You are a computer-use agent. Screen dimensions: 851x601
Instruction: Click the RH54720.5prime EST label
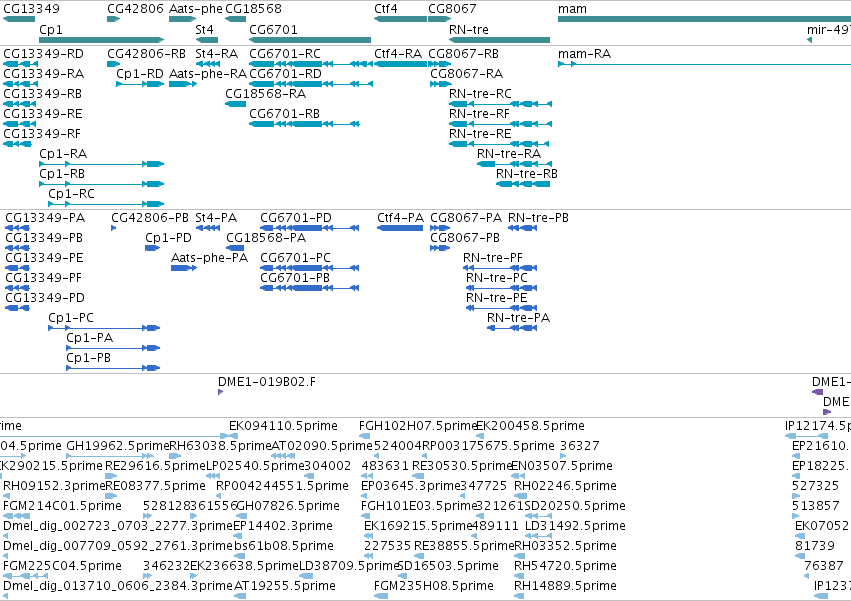pos(566,566)
